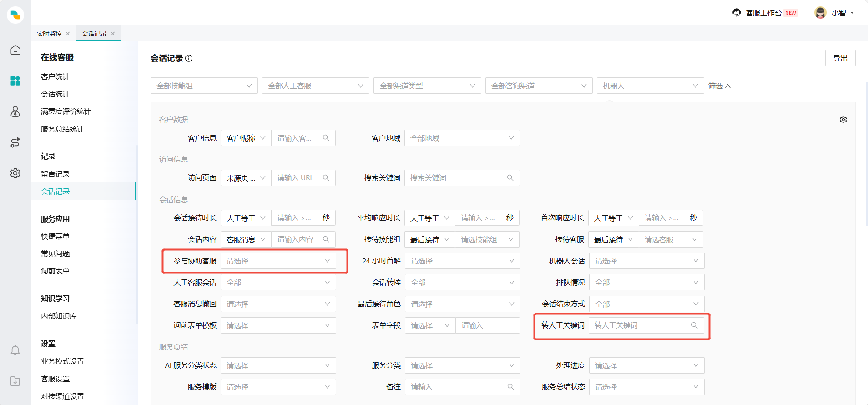Open 客服工作台 link in header
This screenshot has height=405, width=868.
click(763, 13)
